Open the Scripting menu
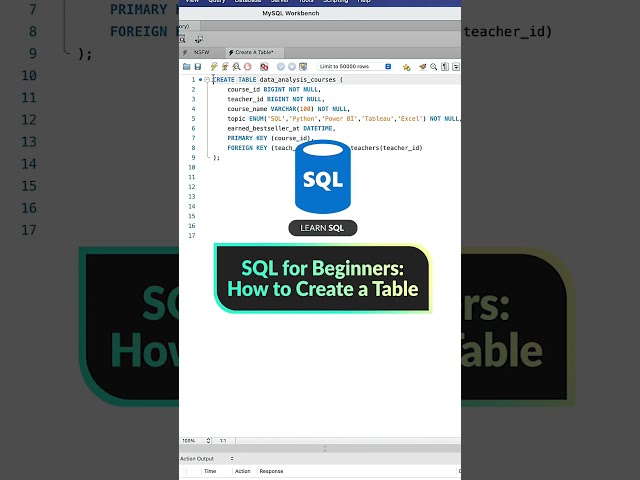 pos(336,2)
